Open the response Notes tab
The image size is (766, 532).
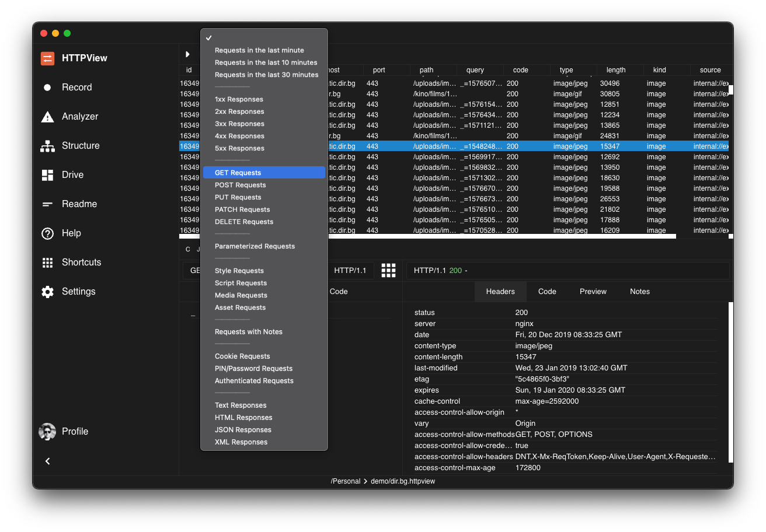click(x=640, y=292)
